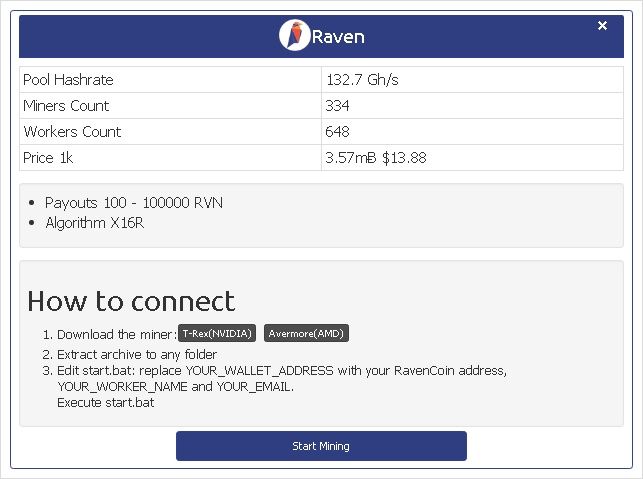Click the Extract archive to any folder step

coord(137,354)
